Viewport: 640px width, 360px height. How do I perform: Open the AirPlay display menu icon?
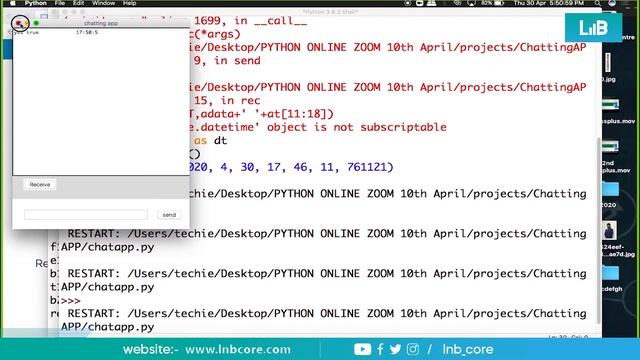[x=471, y=3]
